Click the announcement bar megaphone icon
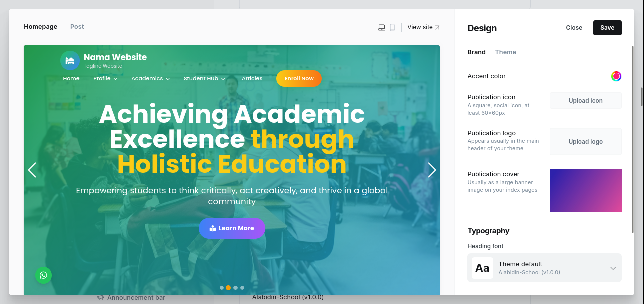 [100, 297]
